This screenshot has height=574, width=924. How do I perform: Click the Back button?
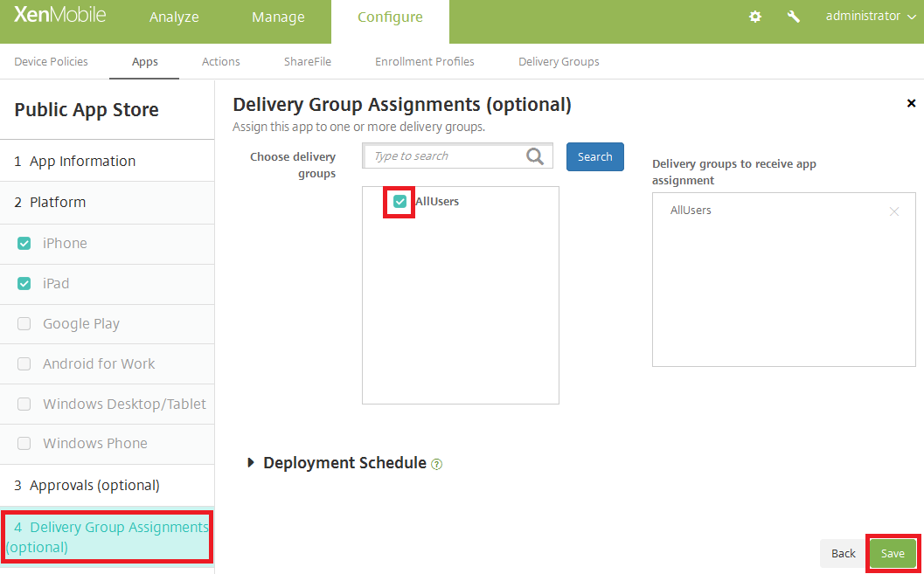pos(843,554)
